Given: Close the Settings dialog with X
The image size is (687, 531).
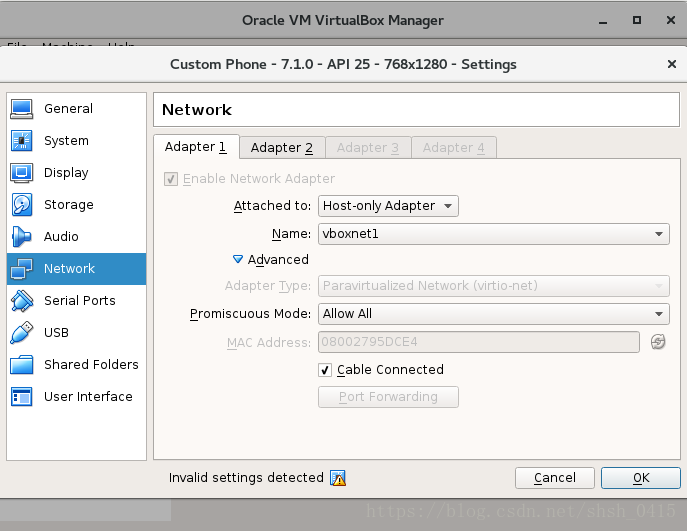Looking at the screenshot, I should 672,64.
